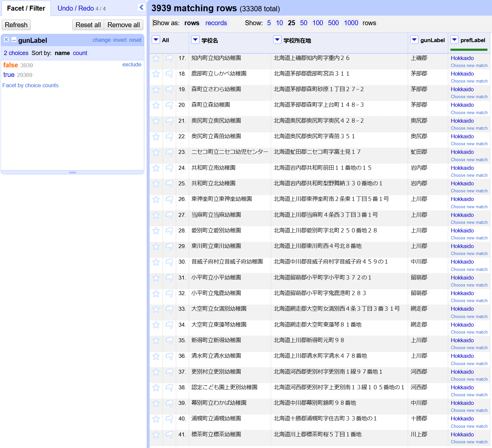The width and height of the screenshot is (492, 448).
Task: Grab the facet panel resize handle
Action: coord(73,172)
